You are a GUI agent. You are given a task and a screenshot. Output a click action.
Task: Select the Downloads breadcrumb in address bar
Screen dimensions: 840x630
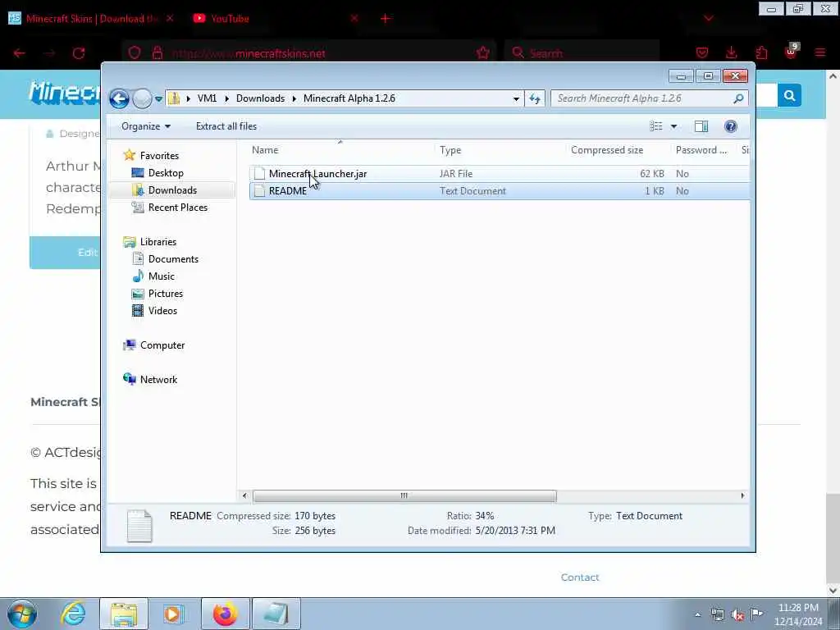[x=260, y=98]
